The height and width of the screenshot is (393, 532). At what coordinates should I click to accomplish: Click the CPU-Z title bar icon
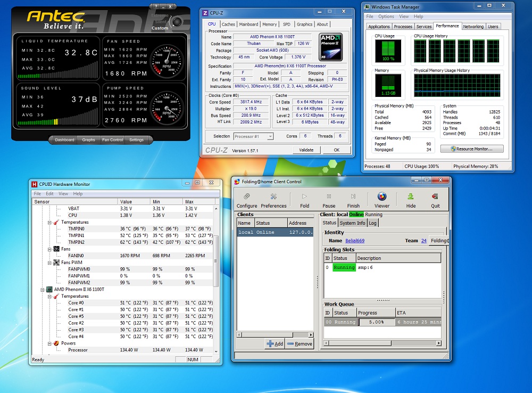[205, 13]
